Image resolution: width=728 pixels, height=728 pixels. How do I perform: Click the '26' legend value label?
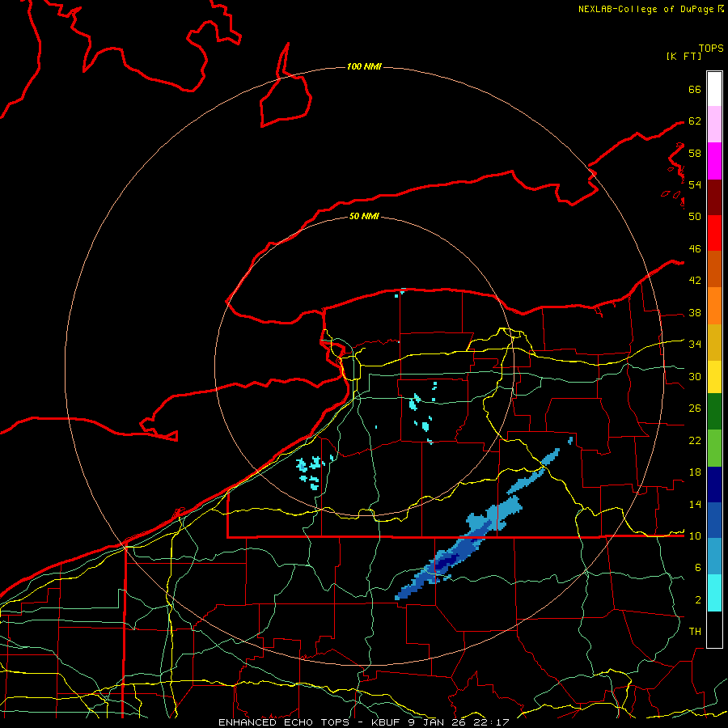(x=695, y=408)
